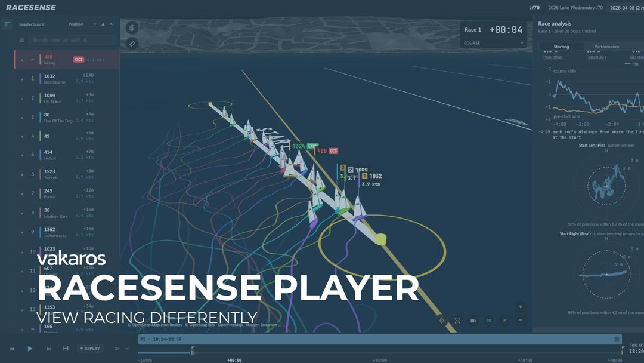Viewport: 644px width, 363px height.
Task: Switch to the Performance tab
Action: point(606,47)
